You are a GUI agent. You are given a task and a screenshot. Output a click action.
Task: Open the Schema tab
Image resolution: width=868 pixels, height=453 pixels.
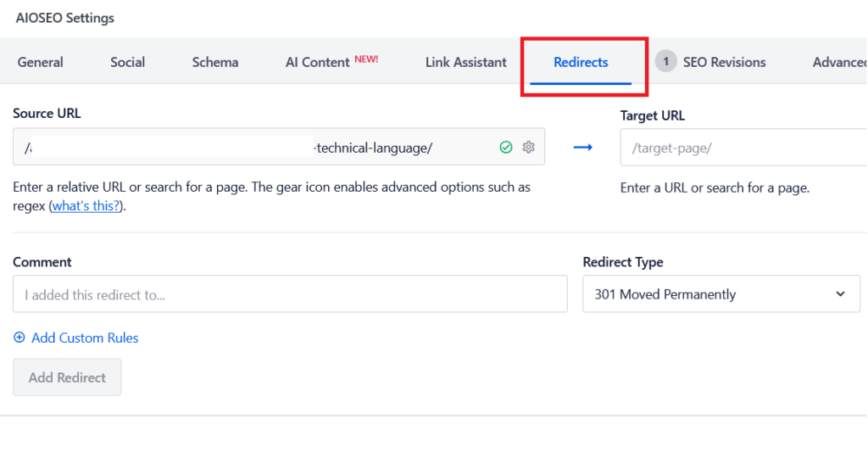[215, 62]
